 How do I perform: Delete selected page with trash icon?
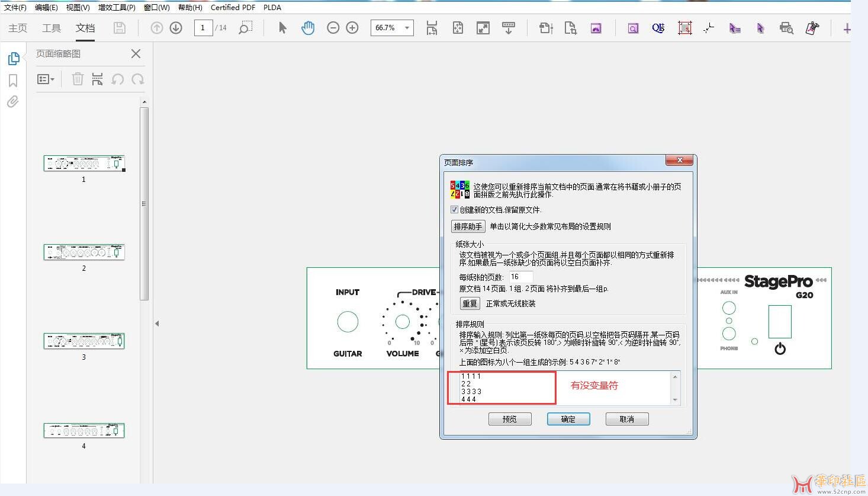click(78, 79)
